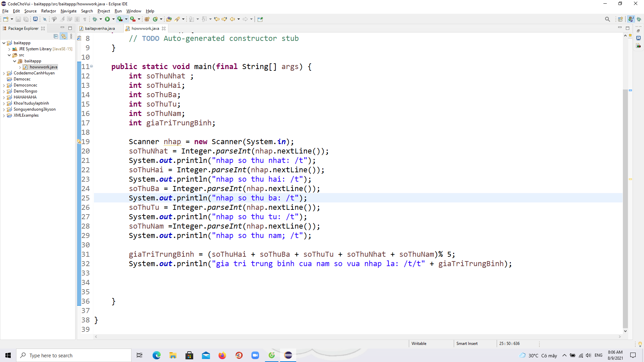The image size is (644, 362).
Task: Click the Open Type folder icon
Action: pos(169,19)
